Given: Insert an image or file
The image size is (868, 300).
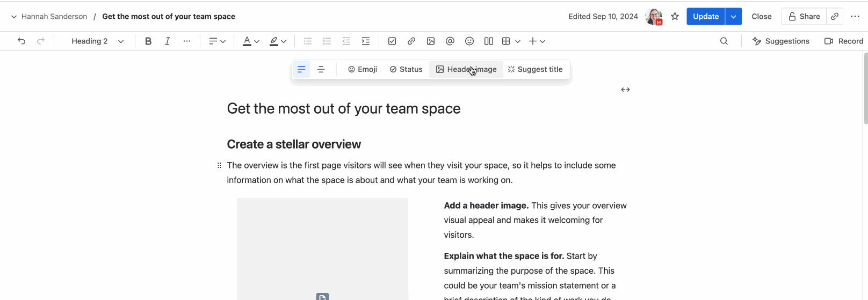Looking at the screenshot, I should [431, 41].
